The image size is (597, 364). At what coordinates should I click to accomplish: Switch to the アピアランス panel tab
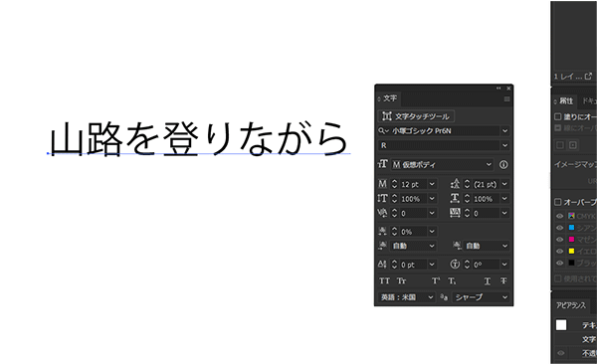coord(571,305)
